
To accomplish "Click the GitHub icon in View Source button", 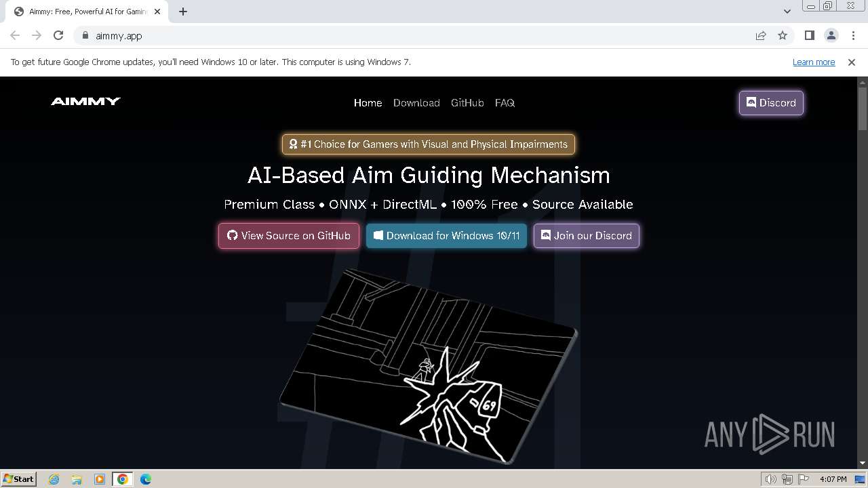I will tap(233, 236).
